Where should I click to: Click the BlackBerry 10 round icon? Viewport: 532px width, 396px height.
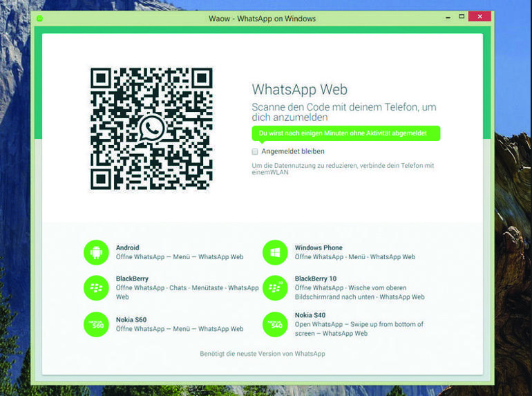275,287
